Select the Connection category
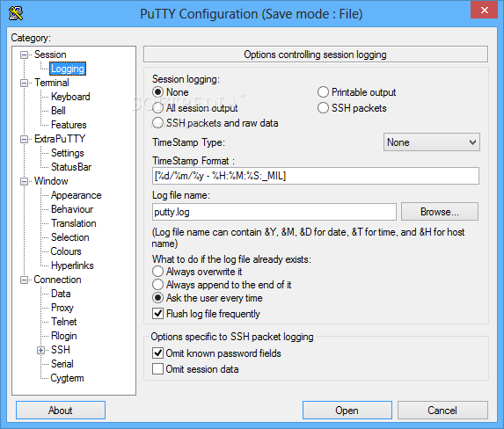 57,280
